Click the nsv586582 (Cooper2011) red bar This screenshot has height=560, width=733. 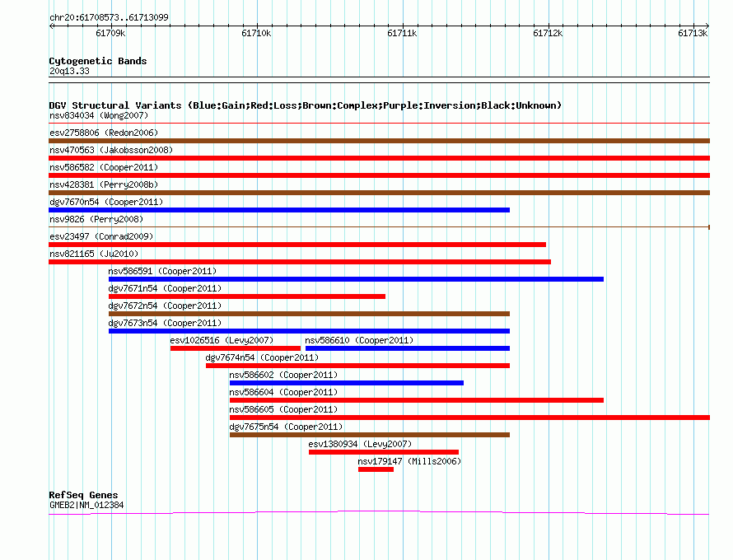click(x=379, y=175)
